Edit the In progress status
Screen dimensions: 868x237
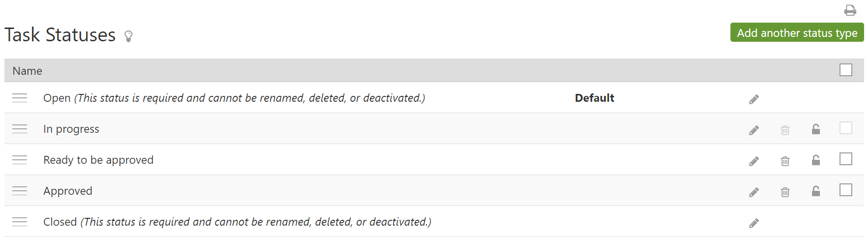click(x=754, y=130)
